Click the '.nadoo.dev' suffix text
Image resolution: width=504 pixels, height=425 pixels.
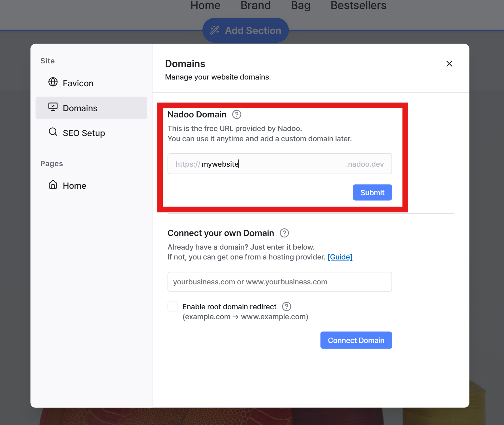[365, 164]
